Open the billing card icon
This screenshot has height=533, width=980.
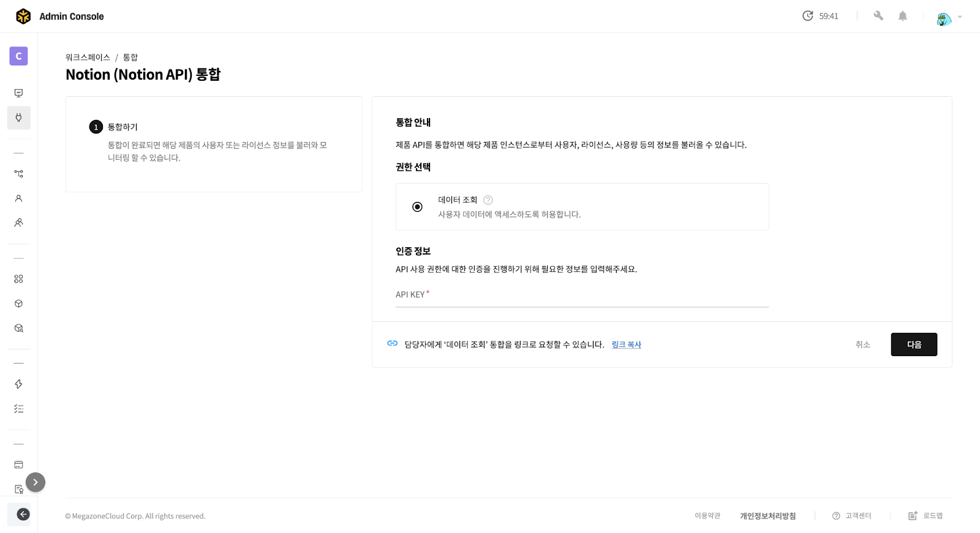(18, 465)
